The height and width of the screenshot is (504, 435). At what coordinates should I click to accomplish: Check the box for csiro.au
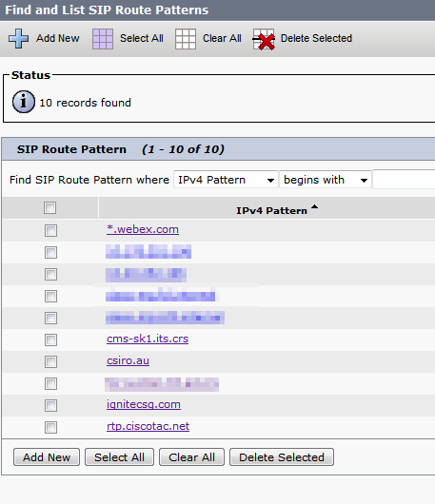(x=50, y=361)
